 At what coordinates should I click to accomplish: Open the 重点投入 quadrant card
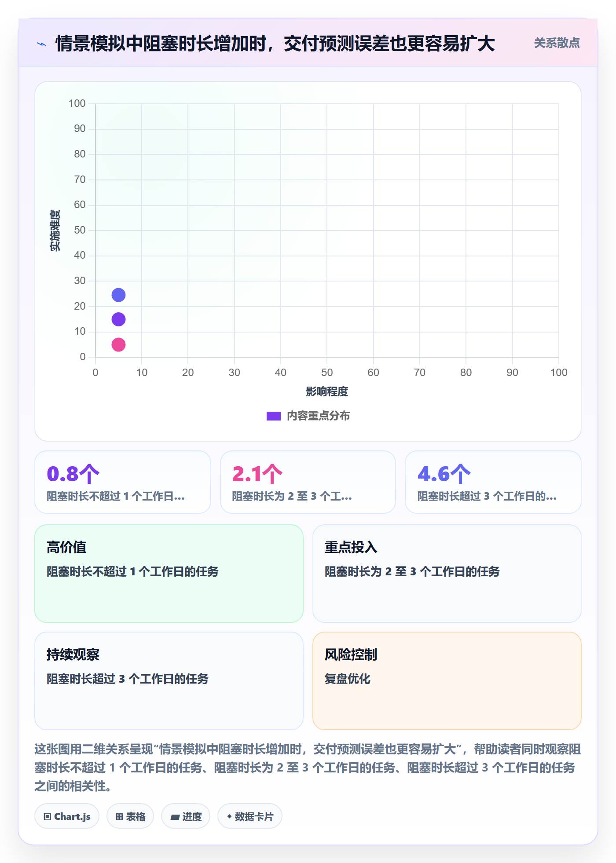pyautogui.click(x=447, y=574)
